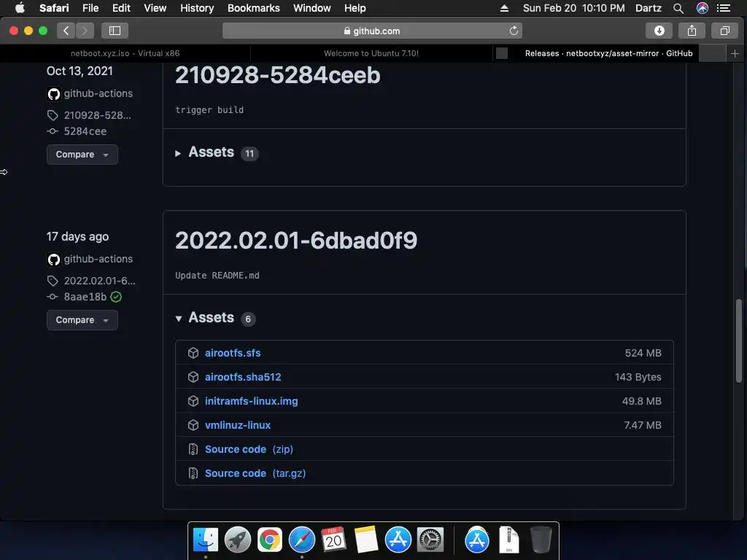Open the Bookmarks menu
Viewport: 747px width, 560px height.
coord(253,8)
